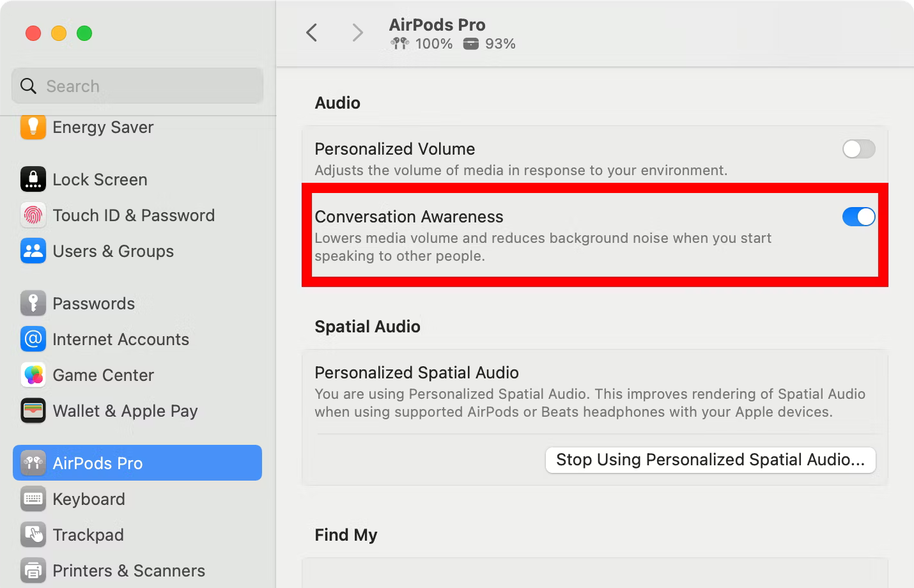Click the Touch ID fingerprint icon
Screen dimensions: 914x588
click(x=33, y=215)
